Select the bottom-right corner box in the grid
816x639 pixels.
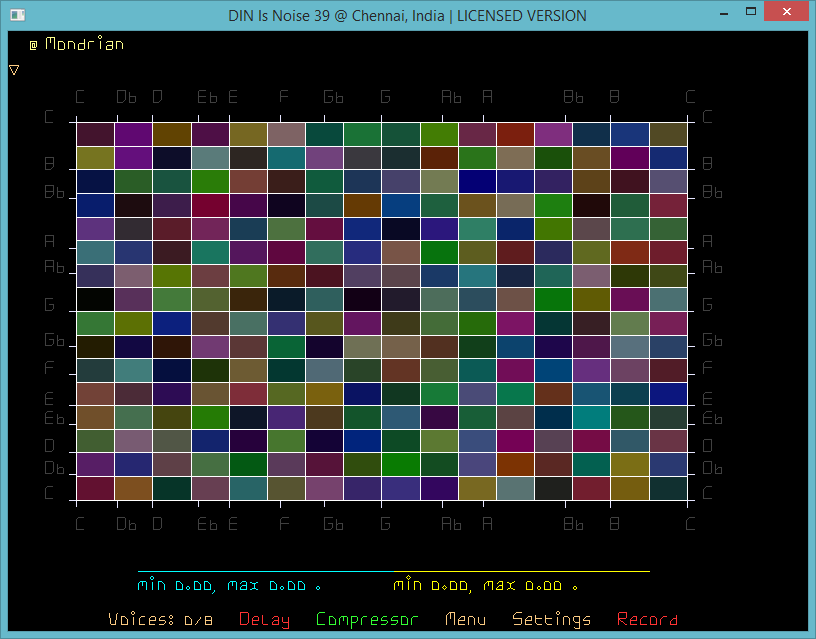pos(669,488)
